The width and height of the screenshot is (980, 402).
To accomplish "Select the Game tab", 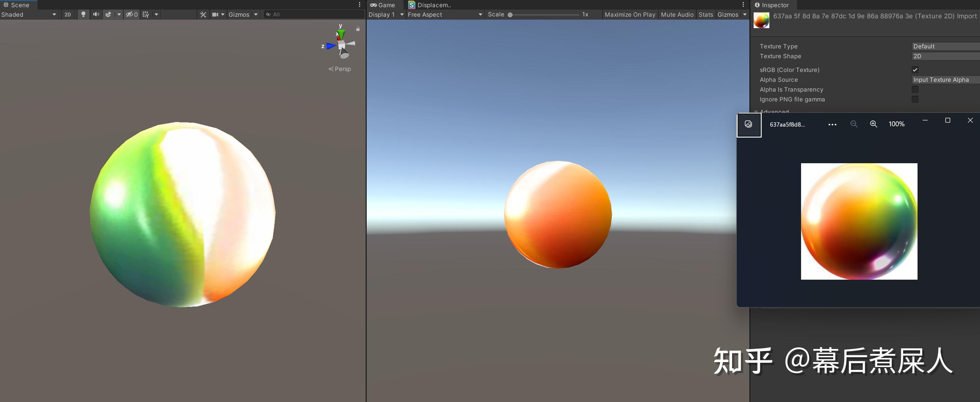I will 383,5.
